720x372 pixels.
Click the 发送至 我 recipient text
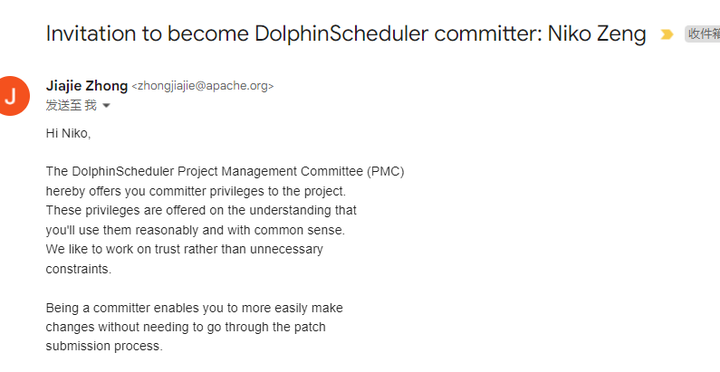tap(71, 106)
